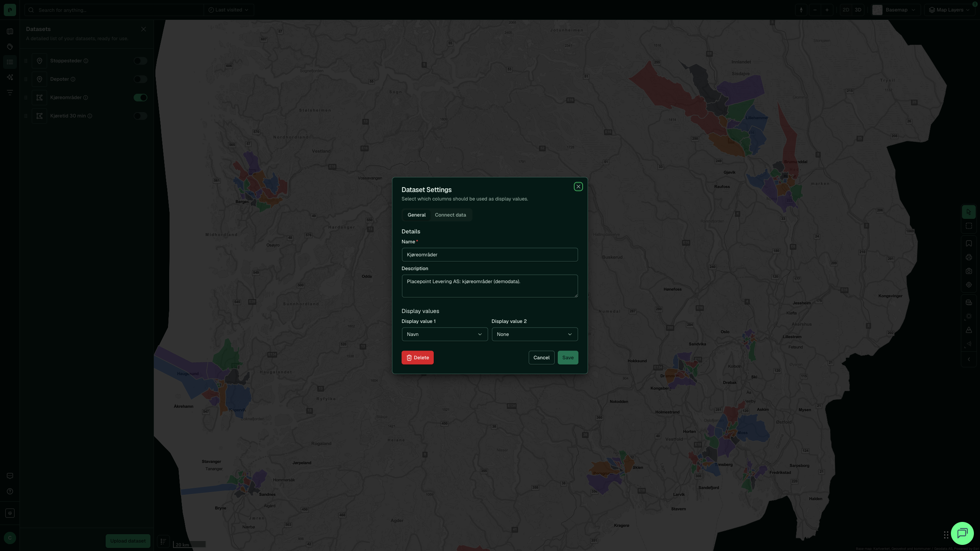This screenshot has height=551, width=980.
Task: Close the Dataset Settings dialog
Action: (578, 187)
